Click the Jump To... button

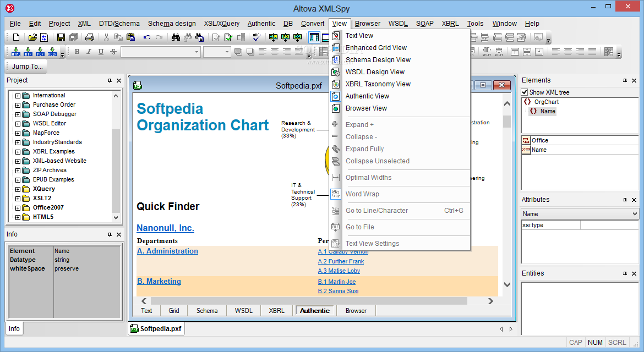coord(27,67)
